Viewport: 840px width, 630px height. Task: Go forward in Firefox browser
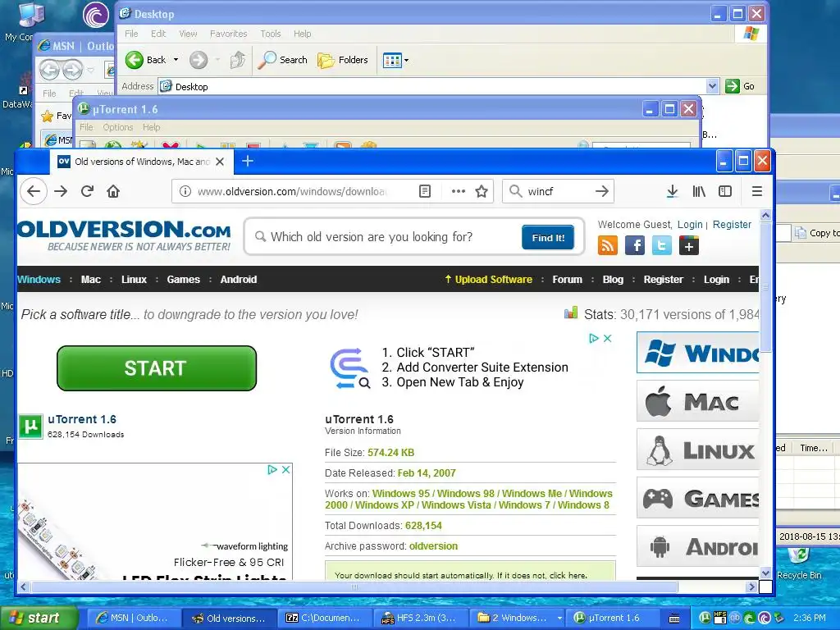[x=61, y=191]
